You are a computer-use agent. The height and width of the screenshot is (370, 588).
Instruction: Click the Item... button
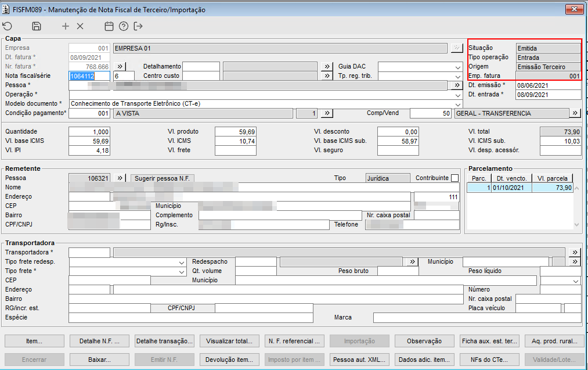coord(34,341)
